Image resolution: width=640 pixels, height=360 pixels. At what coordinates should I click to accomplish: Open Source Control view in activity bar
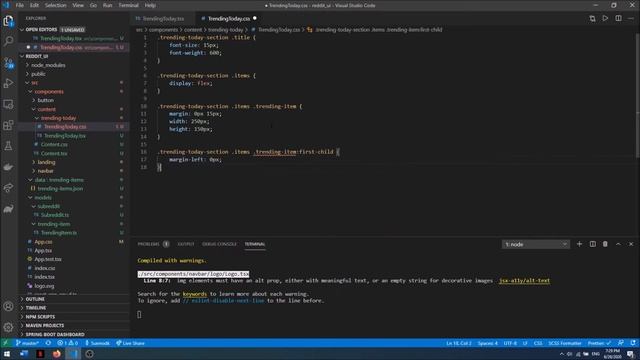tap(8, 62)
